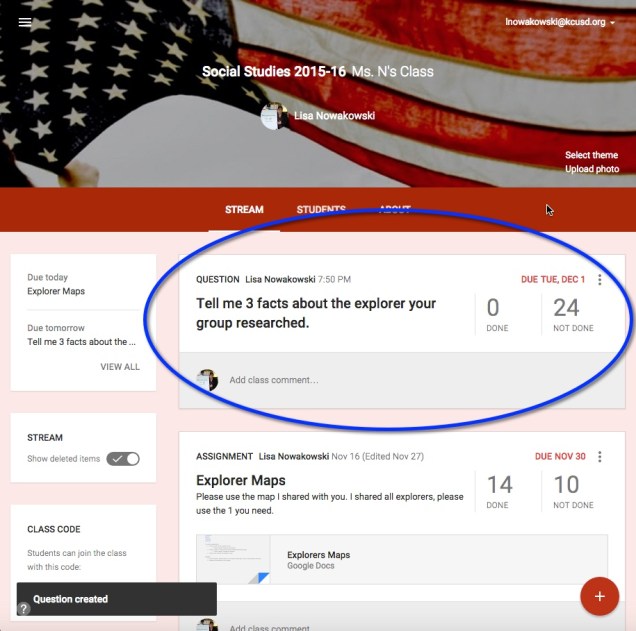Select the Stream tab
Image resolution: width=636 pixels, height=631 pixels.
point(244,209)
